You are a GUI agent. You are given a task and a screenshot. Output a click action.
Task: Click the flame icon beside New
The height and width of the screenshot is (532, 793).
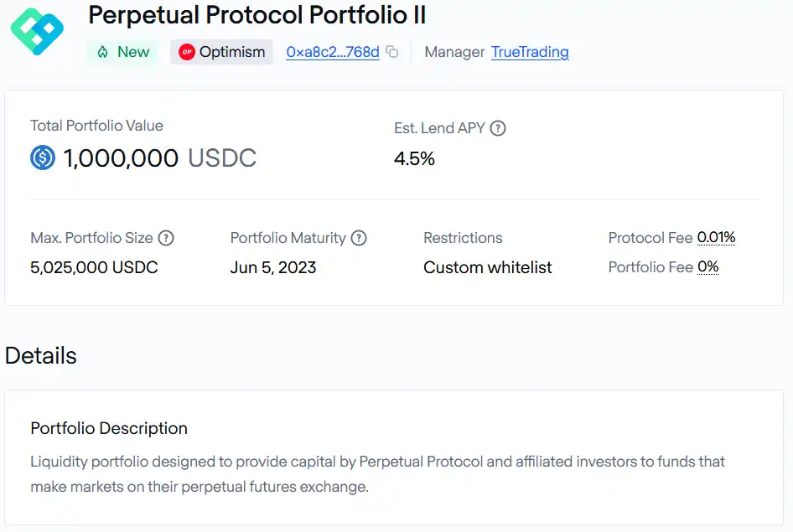point(102,52)
